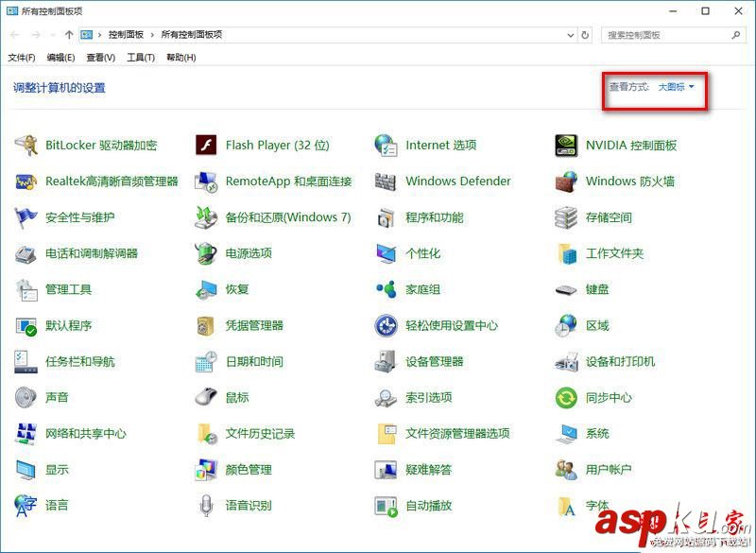Click the 颜色管理 icon
The height and width of the screenshot is (553, 756).
[206, 470]
